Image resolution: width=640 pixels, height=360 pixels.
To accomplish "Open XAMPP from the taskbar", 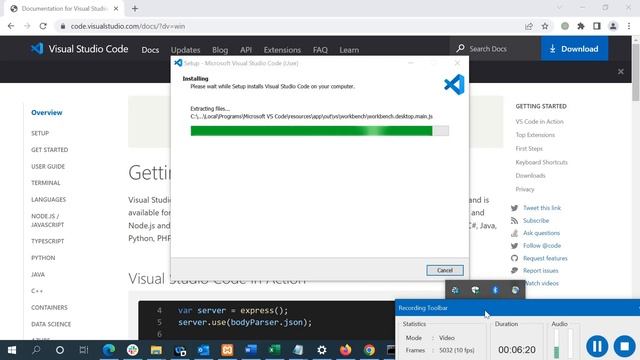I will [227, 350].
